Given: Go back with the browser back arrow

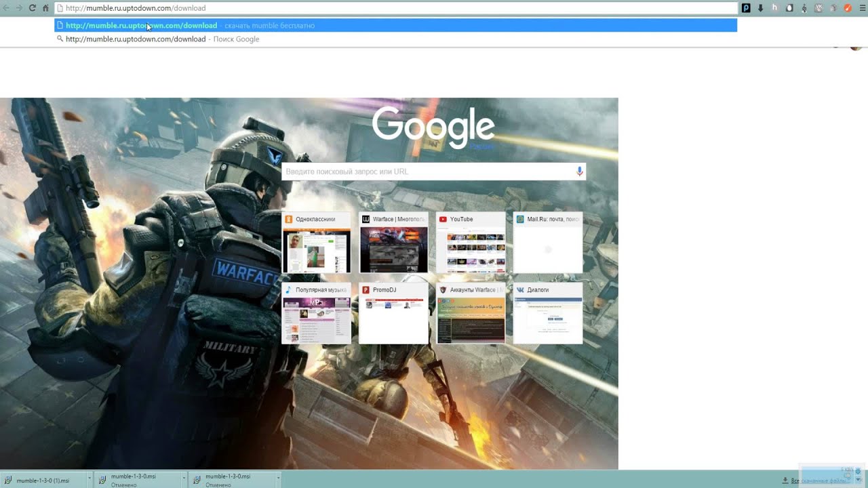Looking at the screenshot, I should click(5, 8).
